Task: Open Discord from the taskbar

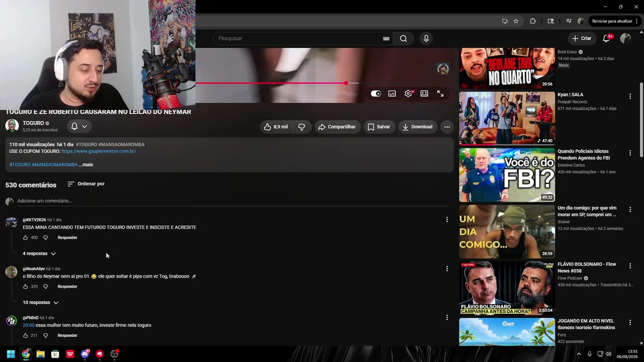Action: [x=85, y=354]
